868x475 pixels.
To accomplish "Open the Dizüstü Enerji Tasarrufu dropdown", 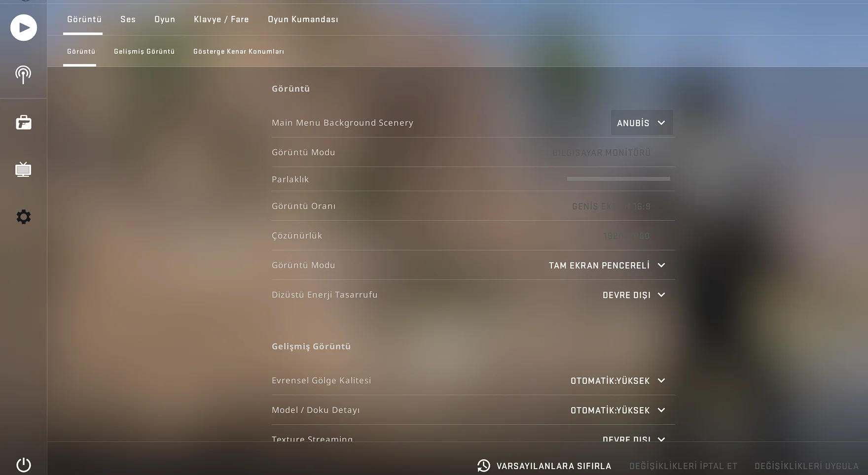I will (634, 295).
